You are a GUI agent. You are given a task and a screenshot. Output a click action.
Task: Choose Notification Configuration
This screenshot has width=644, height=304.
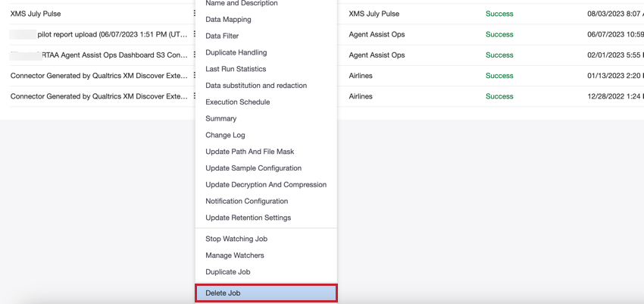(x=246, y=201)
